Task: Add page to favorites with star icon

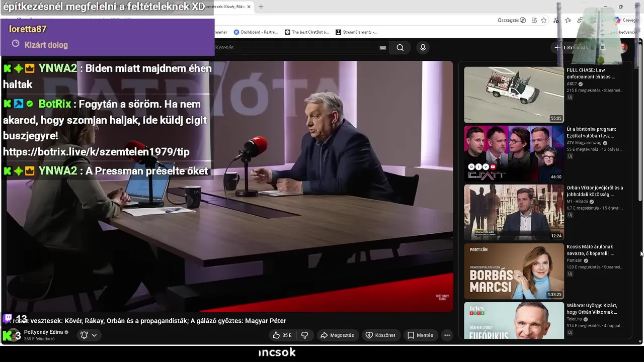Action: coord(543,20)
